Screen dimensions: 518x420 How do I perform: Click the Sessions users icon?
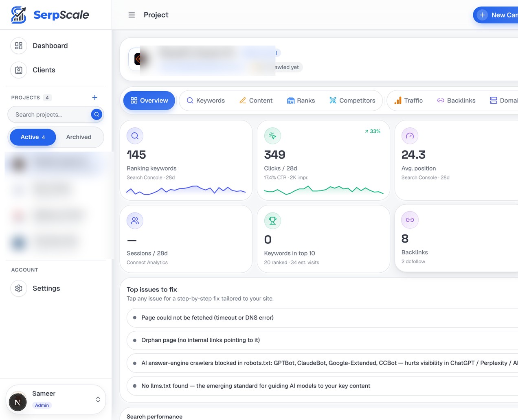[135, 221]
